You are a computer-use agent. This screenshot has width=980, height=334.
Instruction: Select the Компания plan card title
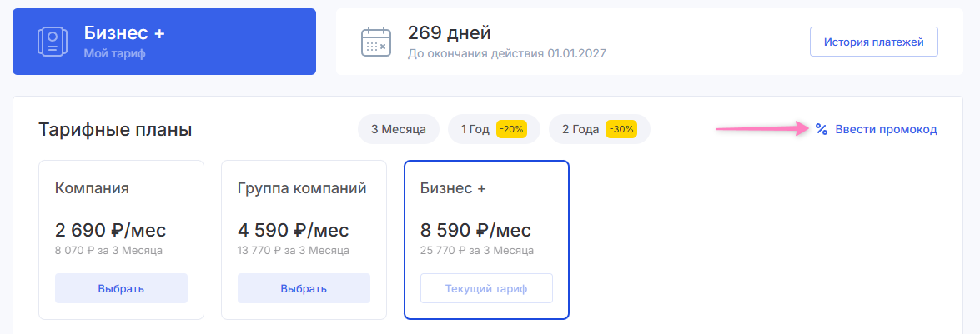pyautogui.click(x=92, y=187)
